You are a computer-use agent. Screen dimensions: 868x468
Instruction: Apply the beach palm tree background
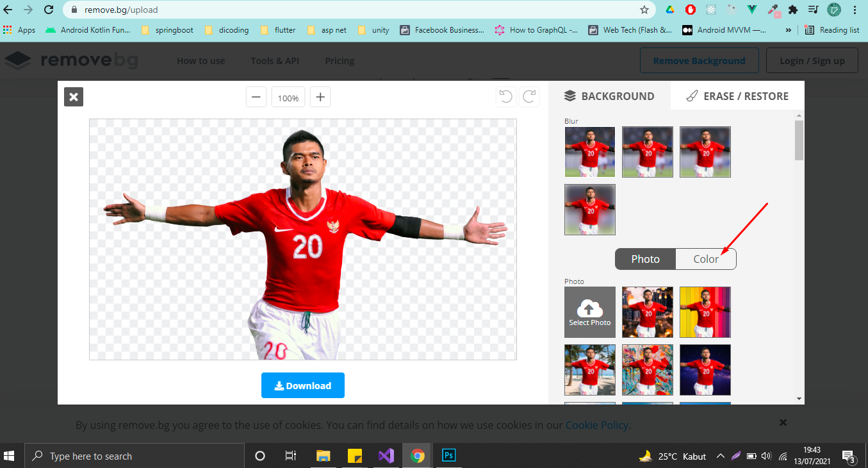[590, 370]
